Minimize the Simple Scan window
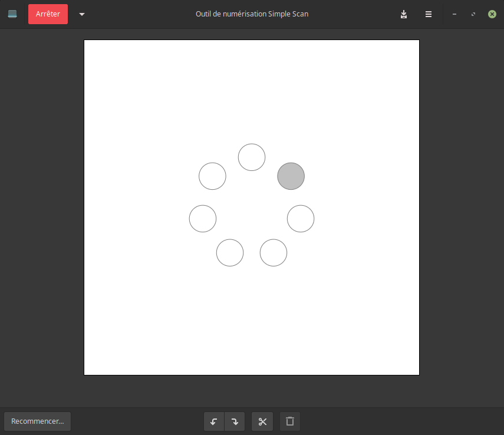This screenshot has width=504, height=435. (x=454, y=14)
